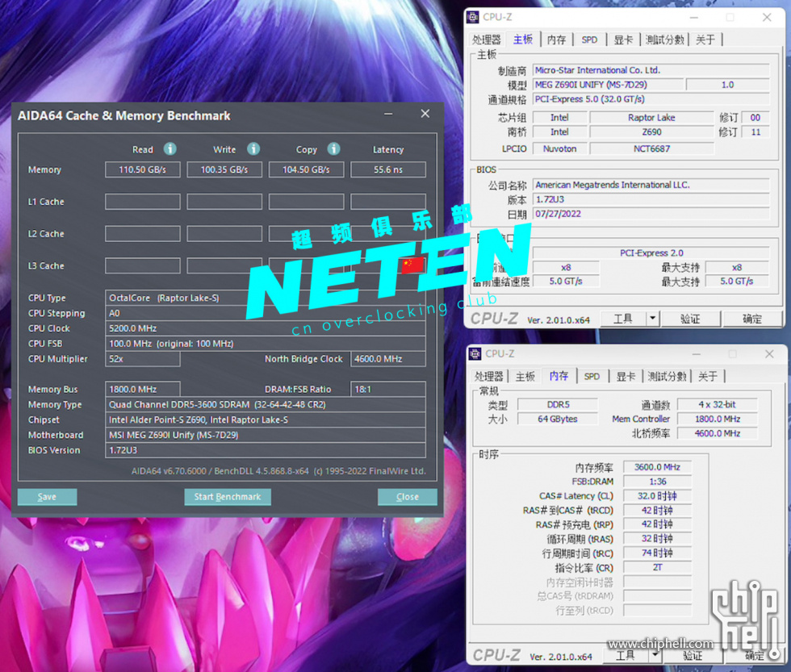The height and width of the screenshot is (672, 791).
Task: Start the AIDA64 benchmark
Action: [228, 497]
